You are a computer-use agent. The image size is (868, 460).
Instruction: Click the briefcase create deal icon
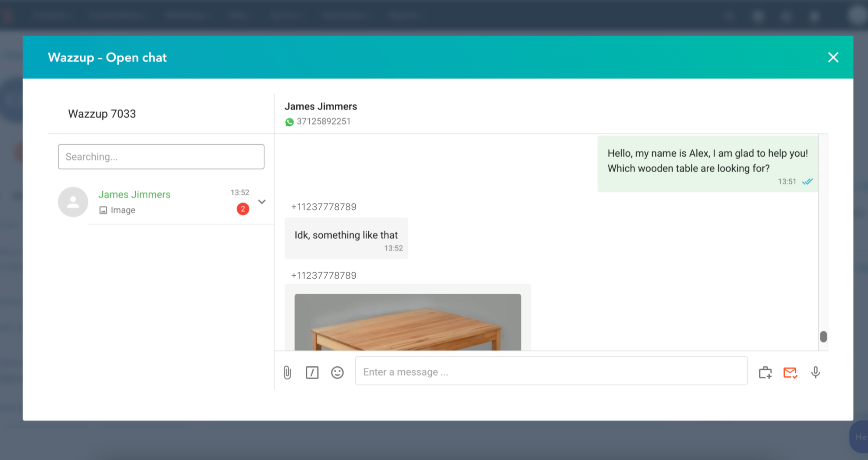coord(765,373)
